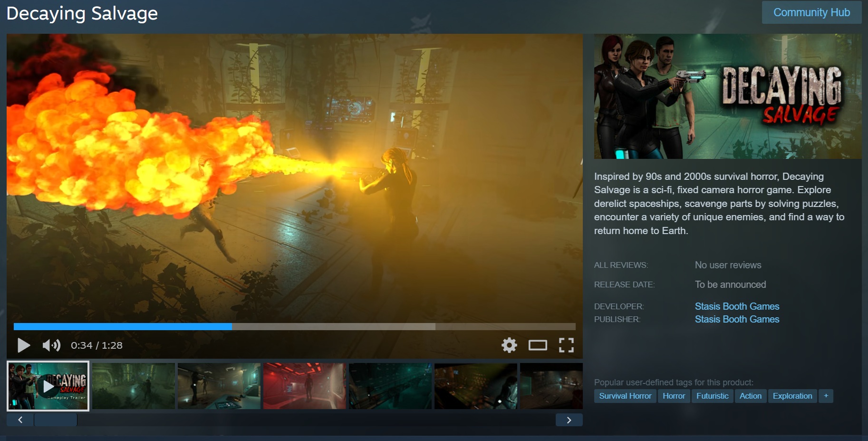Select the Survival Horror tag
This screenshot has width=868, height=441.
[x=625, y=396]
